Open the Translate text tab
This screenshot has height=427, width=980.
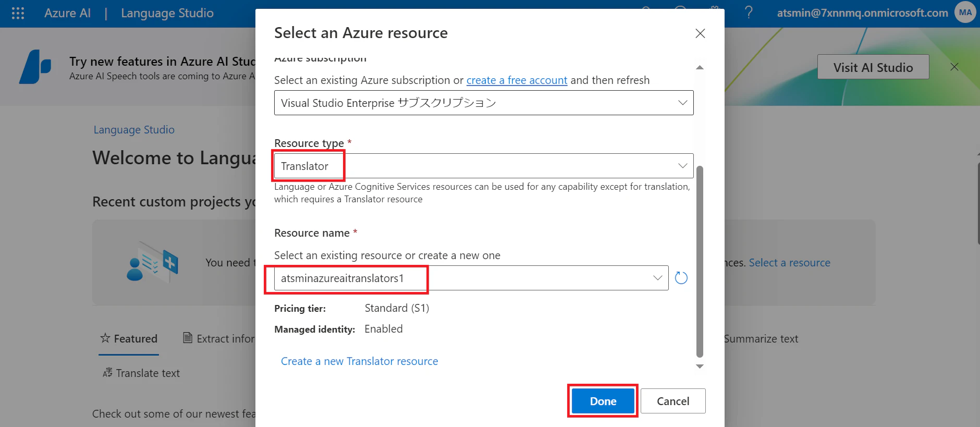click(x=141, y=373)
